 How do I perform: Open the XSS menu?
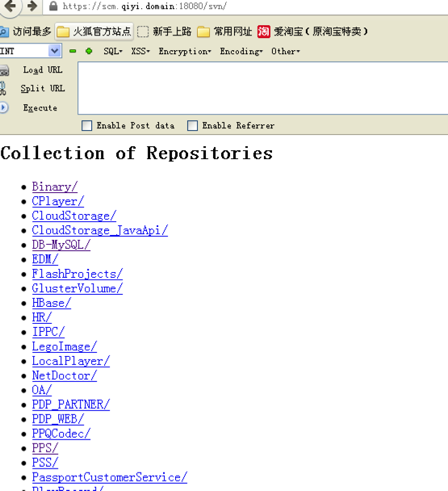140,51
